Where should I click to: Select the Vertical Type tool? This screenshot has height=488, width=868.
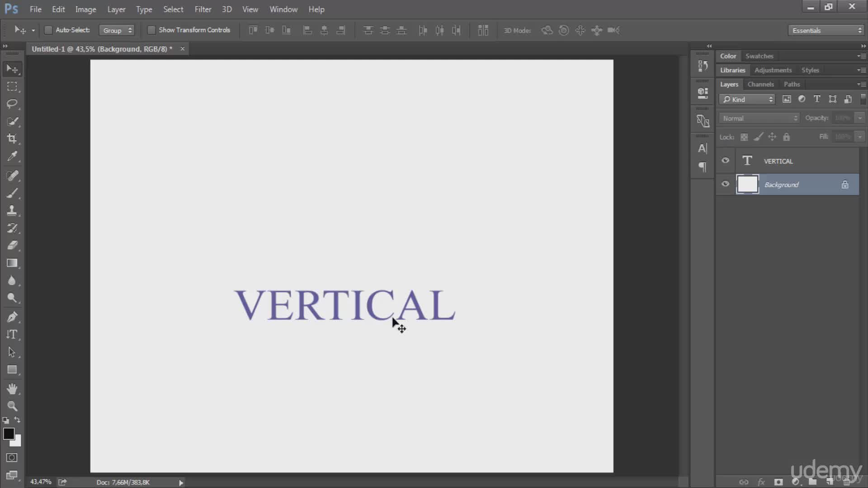(x=12, y=335)
